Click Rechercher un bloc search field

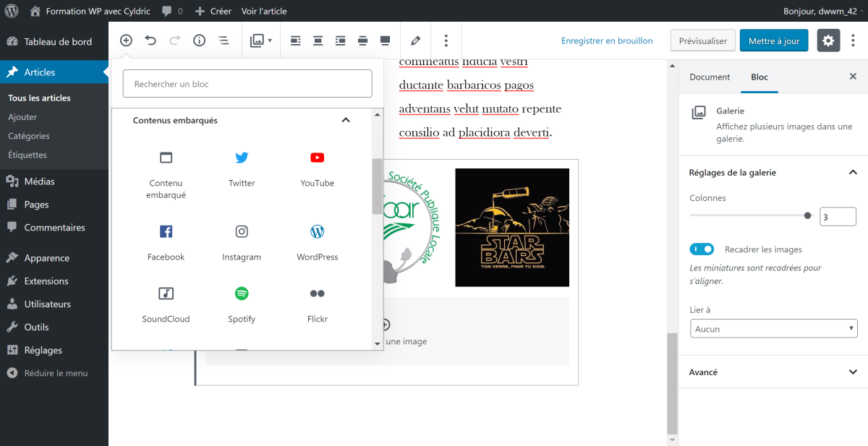pos(247,84)
